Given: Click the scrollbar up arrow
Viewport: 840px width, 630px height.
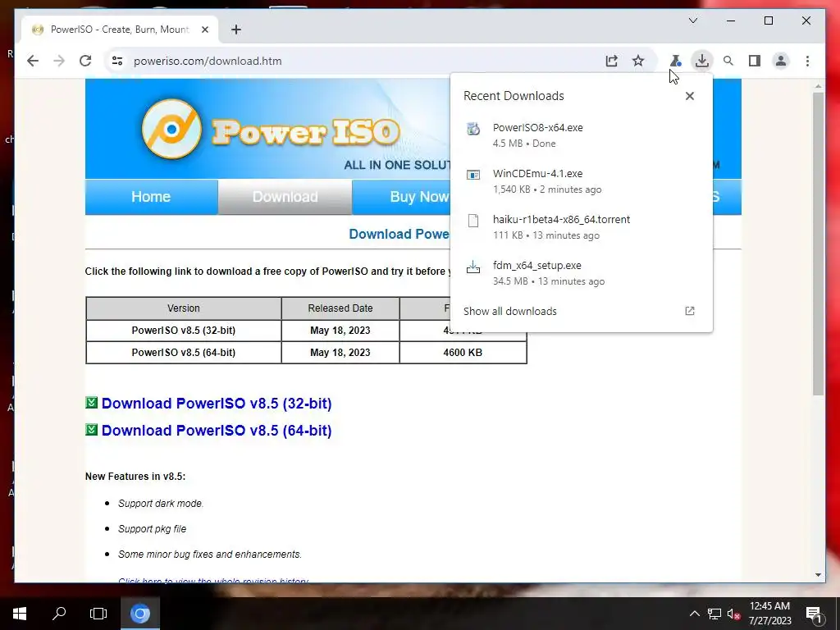Looking at the screenshot, I should pos(818,86).
